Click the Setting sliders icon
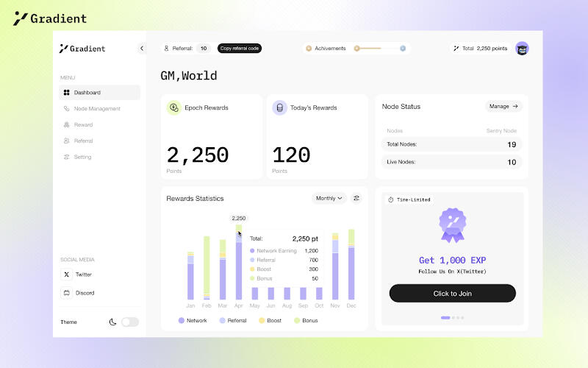Viewport: 588px width, 368px height. pos(67,157)
